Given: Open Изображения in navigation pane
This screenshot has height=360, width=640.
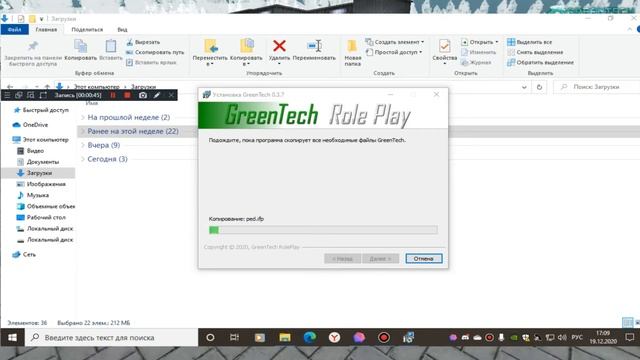Looking at the screenshot, I should tap(41, 184).
